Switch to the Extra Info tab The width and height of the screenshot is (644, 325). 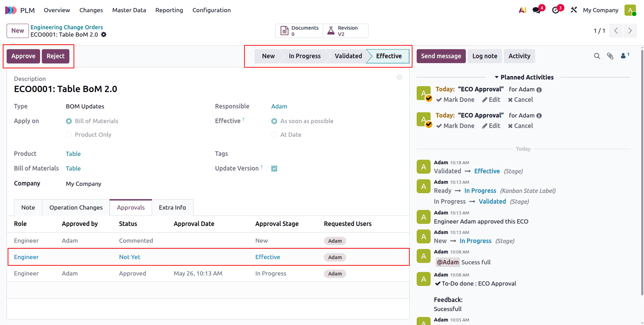172,207
